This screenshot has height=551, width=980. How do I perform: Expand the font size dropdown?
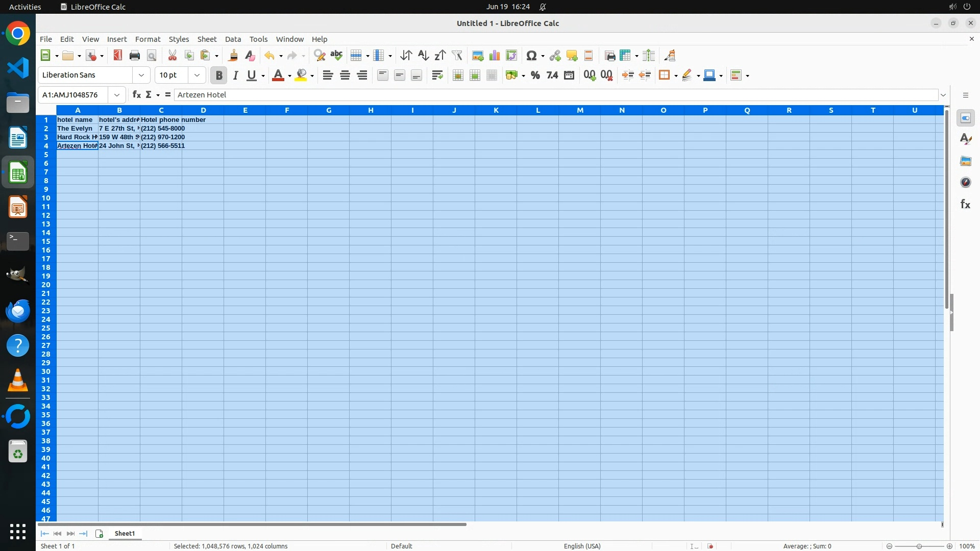point(197,76)
